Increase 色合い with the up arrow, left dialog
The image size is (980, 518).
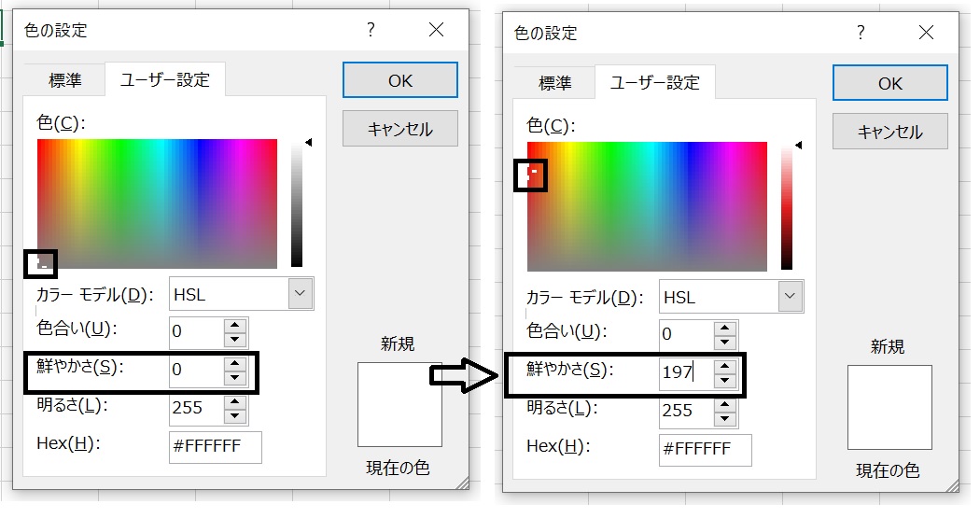coord(235,325)
